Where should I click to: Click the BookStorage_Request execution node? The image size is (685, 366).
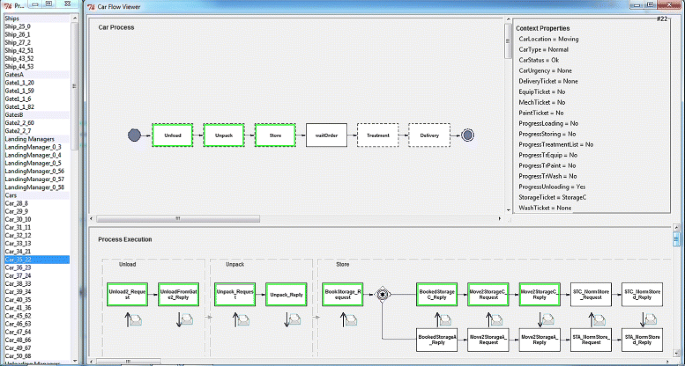pyautogui.click(x=343, y=294)
